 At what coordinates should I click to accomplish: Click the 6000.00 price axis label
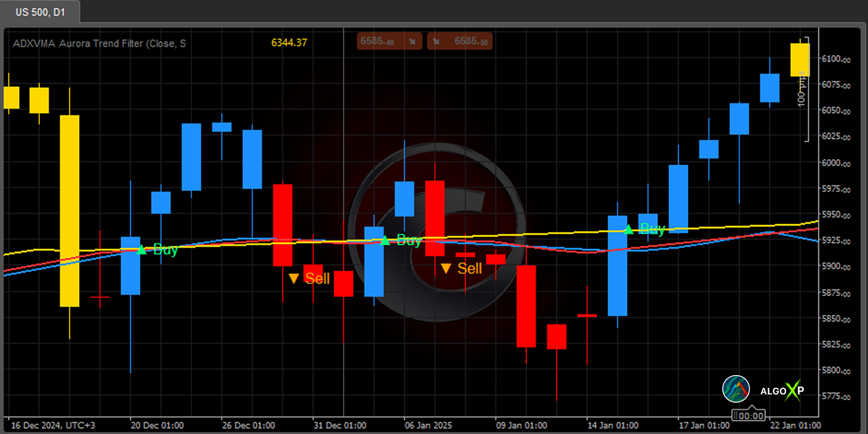click(x=836, y=163)
